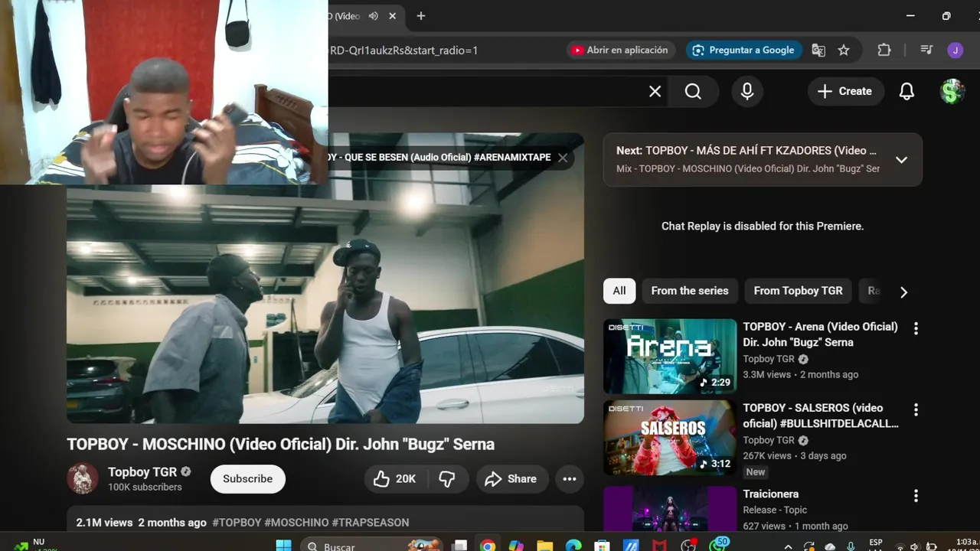Open more actions three-dot menu under video
The image size is (980, 551).
pyautogui.click(x=570, y=479)
